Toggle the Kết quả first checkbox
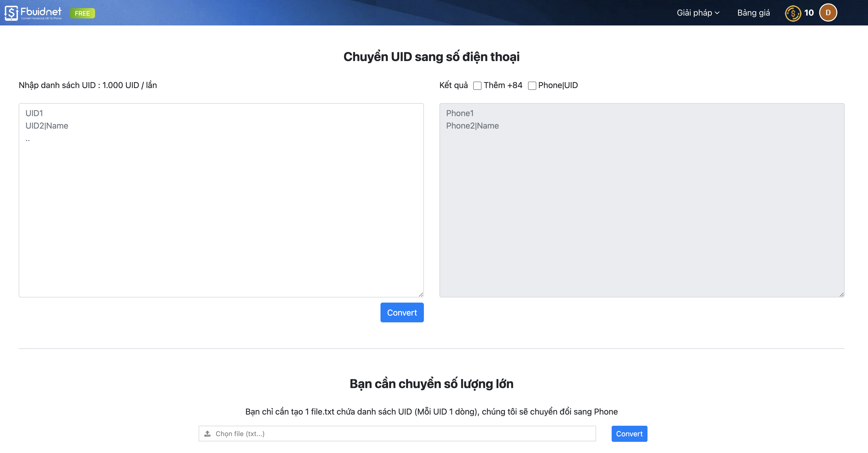 [477, 85]
